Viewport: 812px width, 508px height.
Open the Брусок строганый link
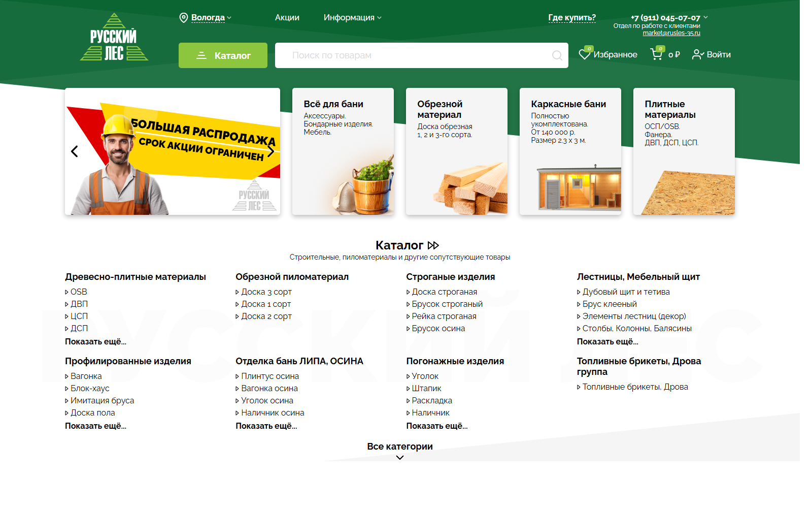click(447, 304)
